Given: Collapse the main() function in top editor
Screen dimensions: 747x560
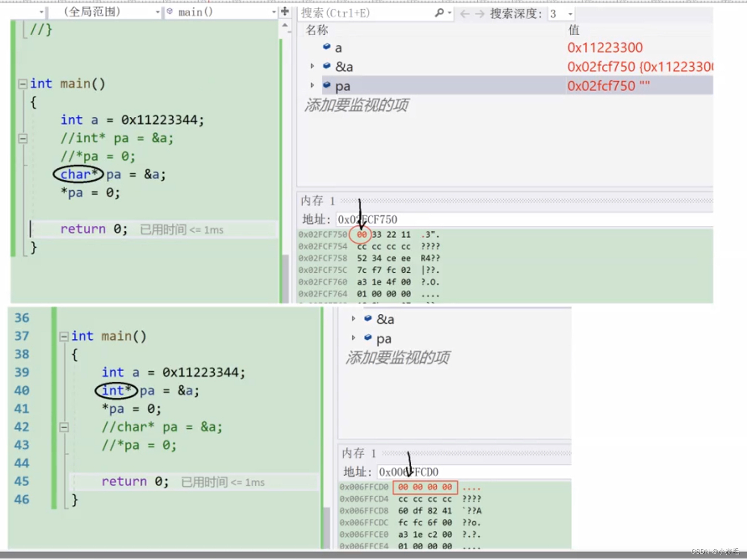Looking at the screenshot, I should pos(22,84).
